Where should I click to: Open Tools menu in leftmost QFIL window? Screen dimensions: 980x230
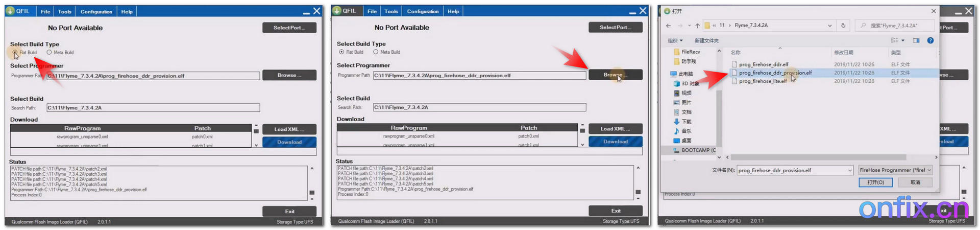click(64, 11)
